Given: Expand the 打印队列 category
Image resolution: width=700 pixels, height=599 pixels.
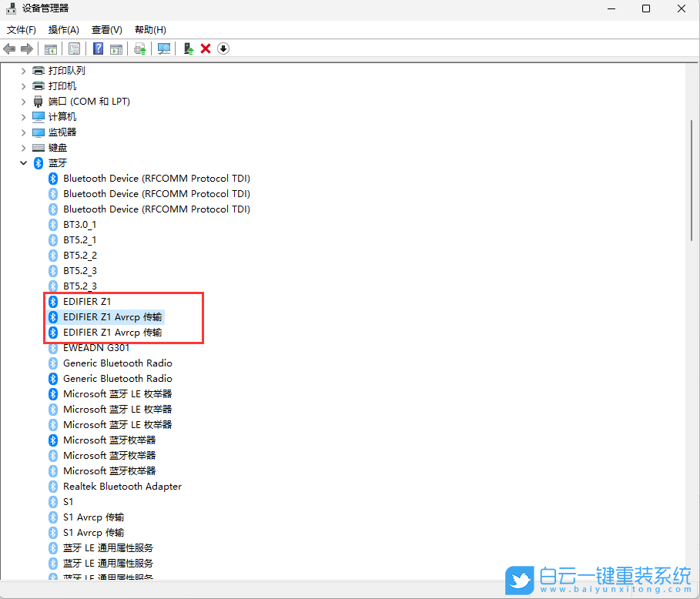Looking at the screenshot, I should pos(23,70).
